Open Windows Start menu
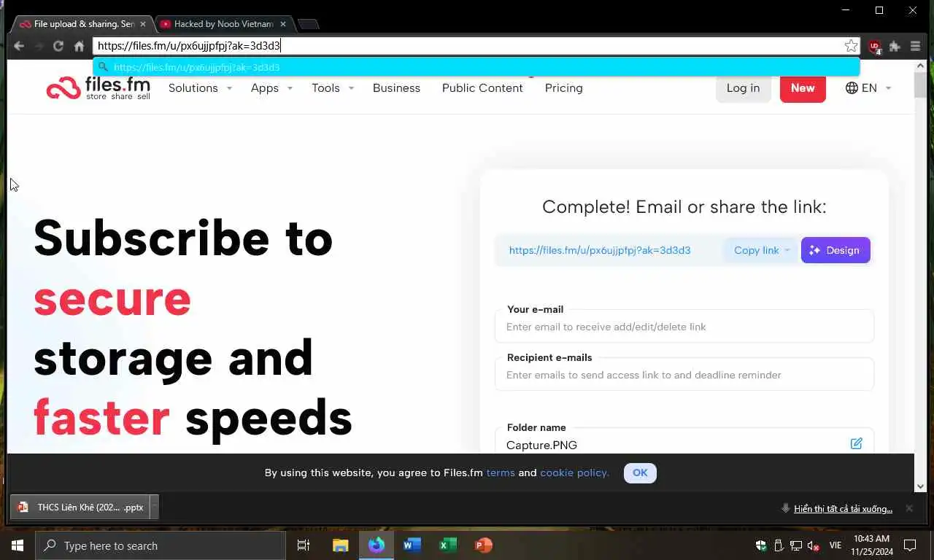The image size is (934, 560). (17, 545)
